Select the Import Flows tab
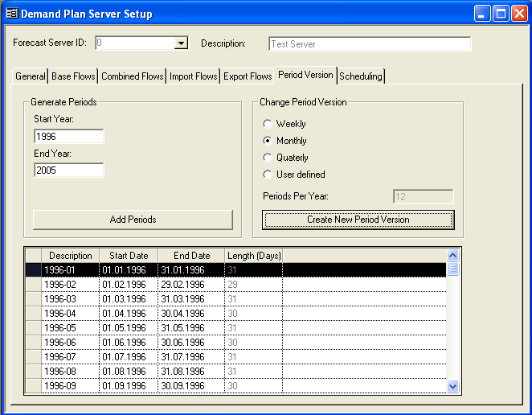This screenshot has width=532, height=415. click(x=193, y=76)
